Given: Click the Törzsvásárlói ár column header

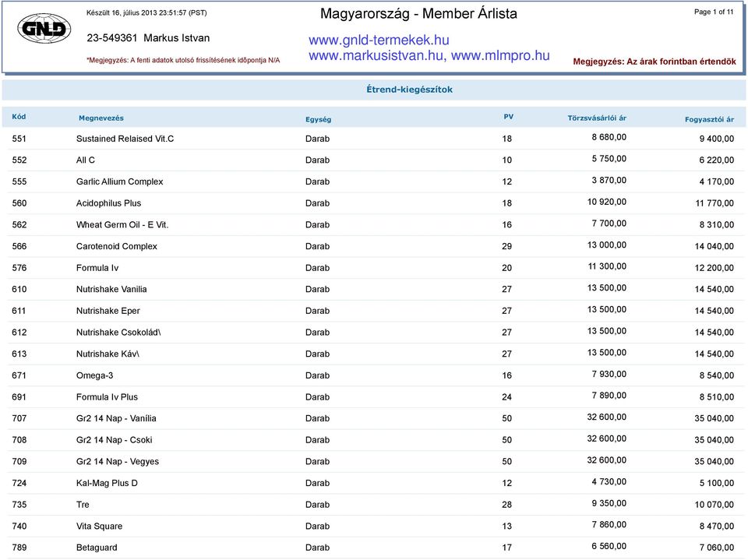Looking at the screenshot, I should click(597, 118).
